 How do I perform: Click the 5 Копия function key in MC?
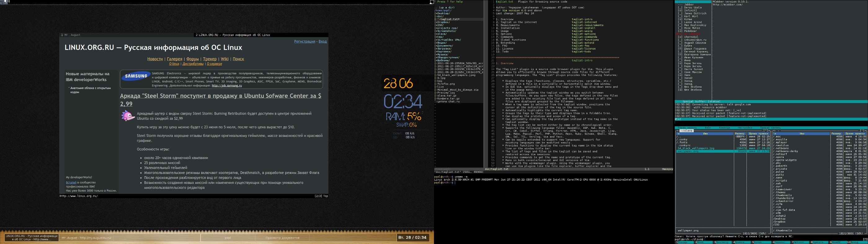pyautogui.click(x=762, y=242)
